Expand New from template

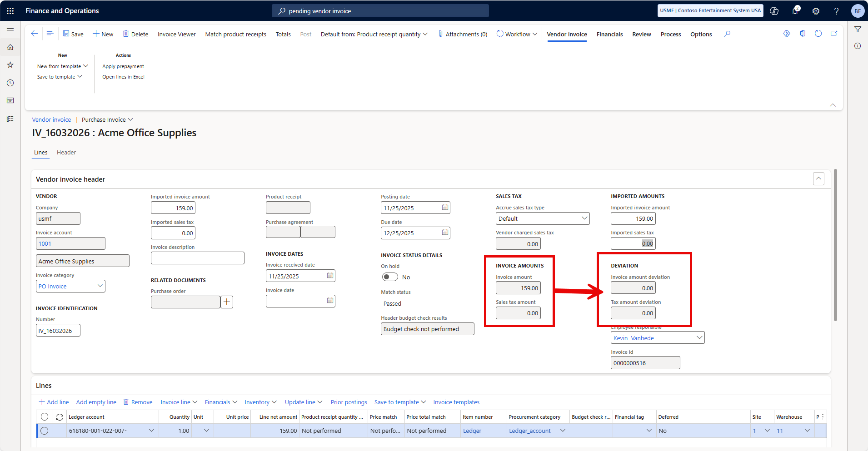coord(62,66)
